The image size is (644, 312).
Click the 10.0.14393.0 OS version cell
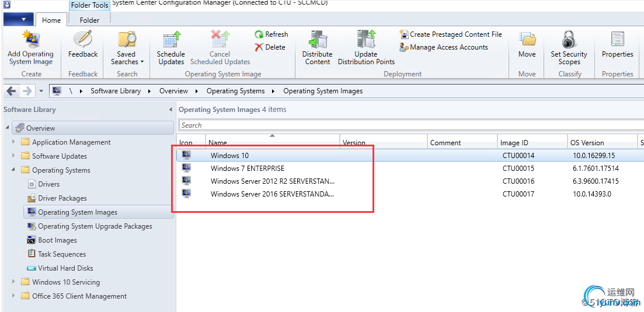pyautogui.click(x=592, y=194)
